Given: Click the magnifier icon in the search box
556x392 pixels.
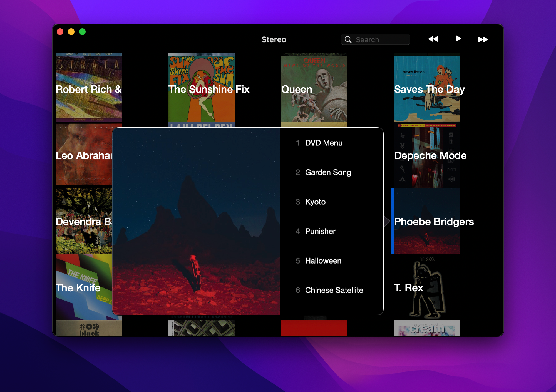Looking at the screenshot, I should pyautogui.click(x=348, y=39).
